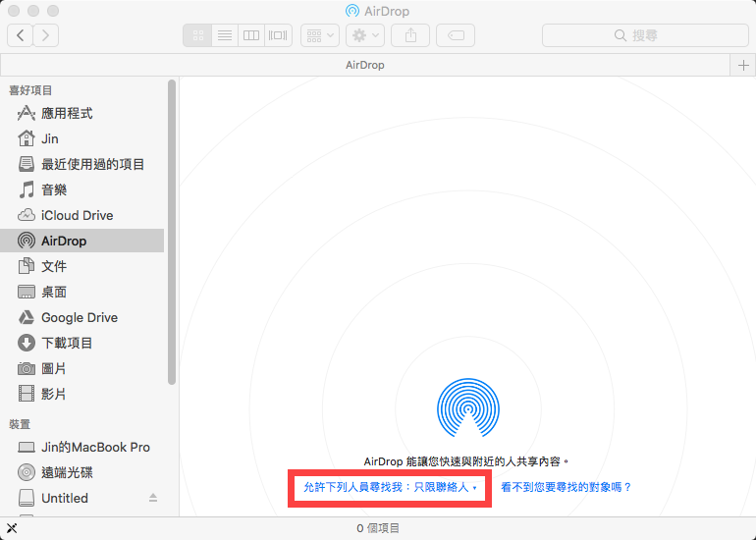Open iCloud Drive in the sidebar
Viewport: 756px width, 540px height.
(x=81, y=216)
